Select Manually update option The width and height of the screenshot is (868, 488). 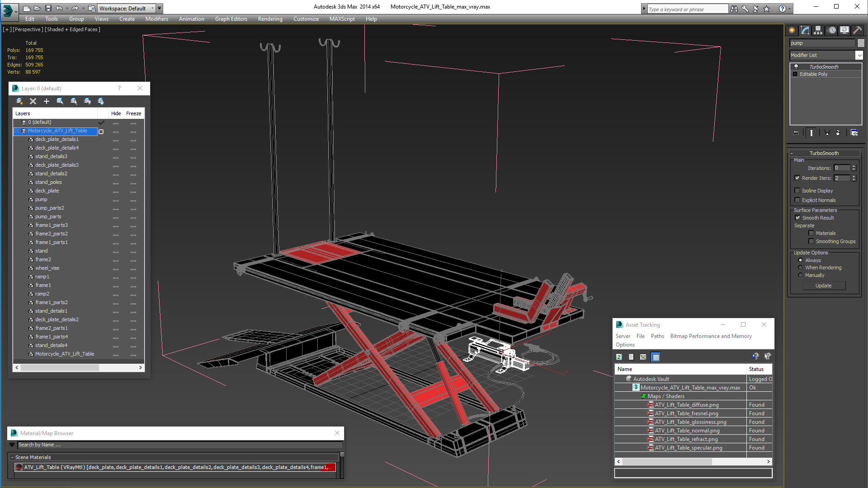800,275
